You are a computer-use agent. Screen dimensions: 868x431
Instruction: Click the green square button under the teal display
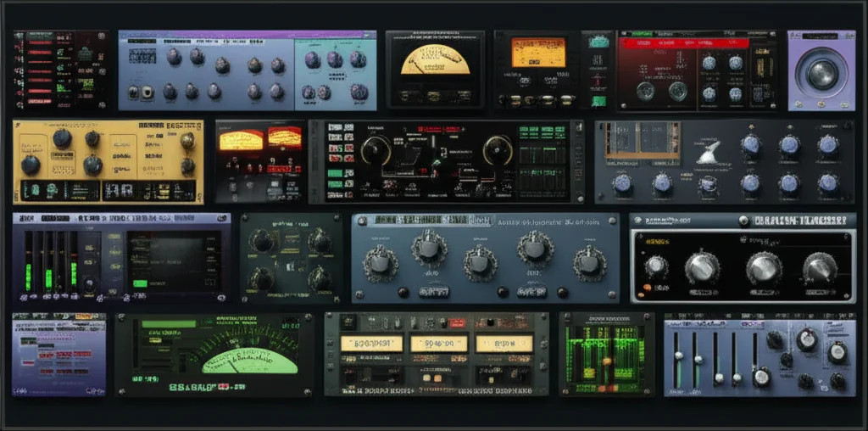(598, 101)
